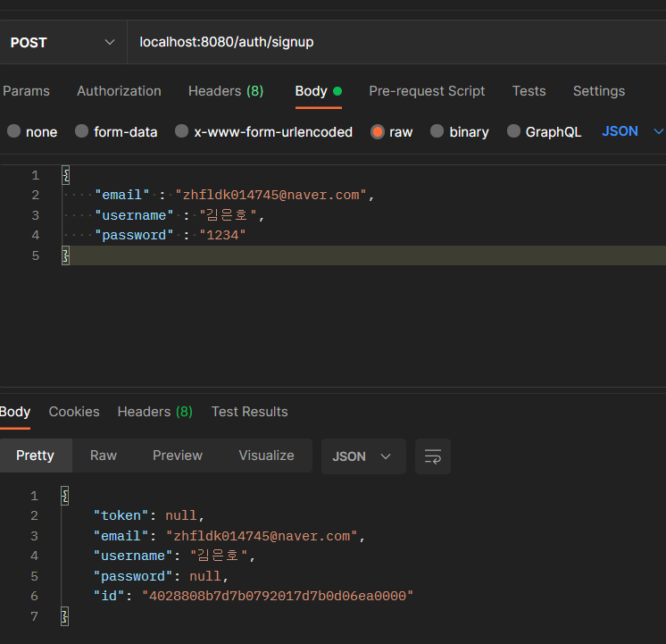Switch to the Preview response view
Image resolution: width=666 pixels, height=644 pixels.
178,456
